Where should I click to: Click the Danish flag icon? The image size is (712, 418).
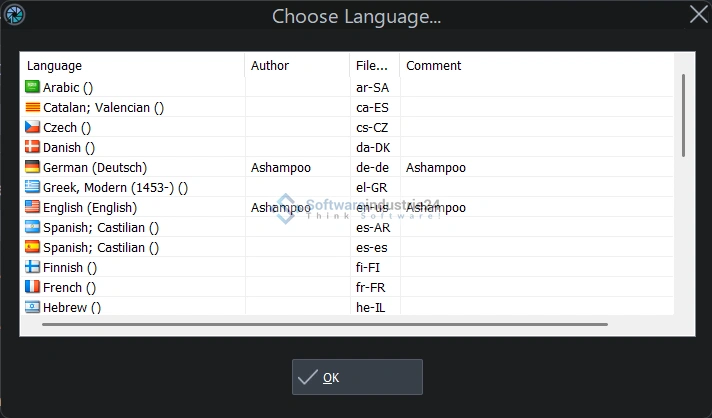tap(32, 147)
